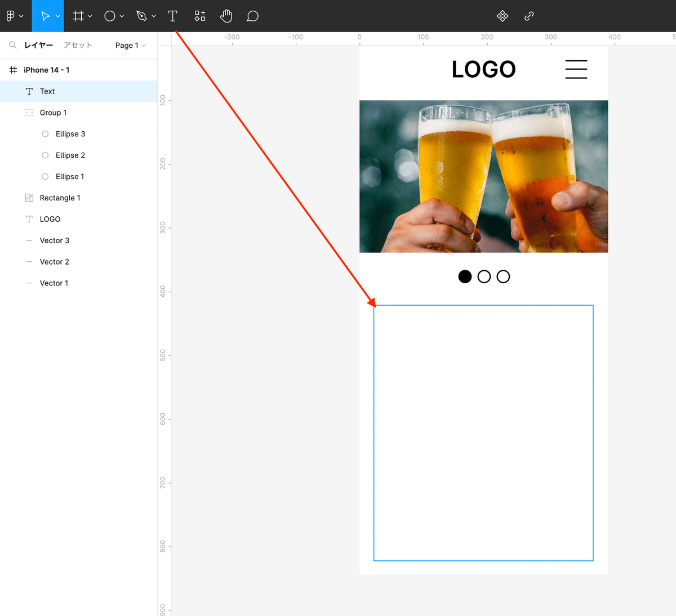
Task: Click the rightmost hollow carousel dot
Action: (504, 276)
